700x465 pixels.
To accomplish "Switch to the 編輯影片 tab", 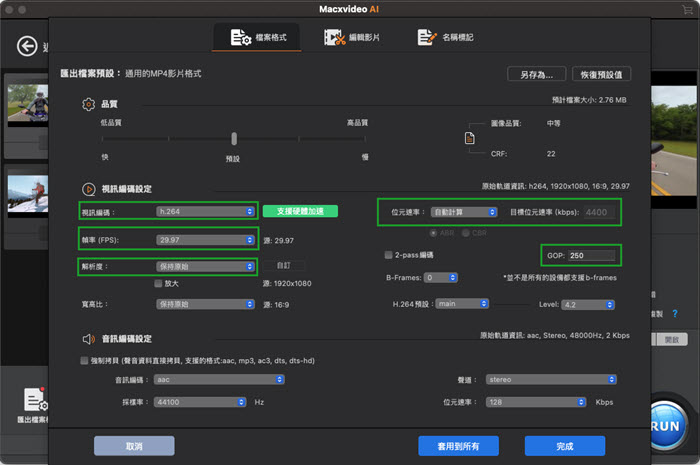I will point(352,37).
